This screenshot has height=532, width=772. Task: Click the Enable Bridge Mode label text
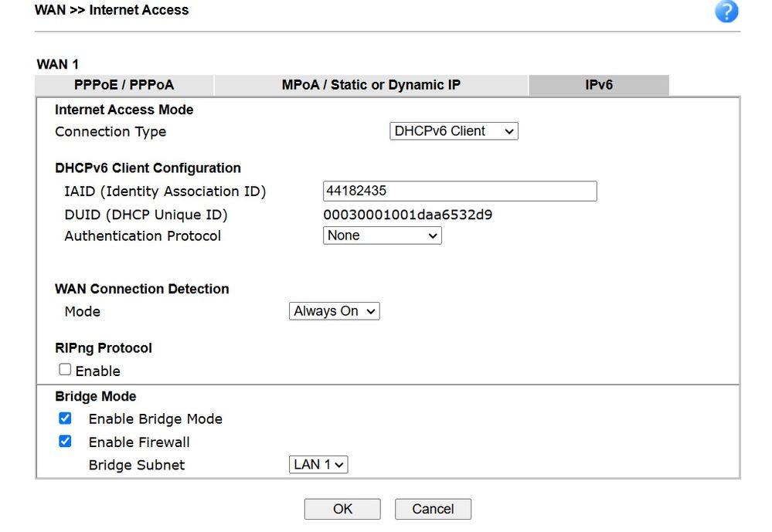[x=155, y=419]
